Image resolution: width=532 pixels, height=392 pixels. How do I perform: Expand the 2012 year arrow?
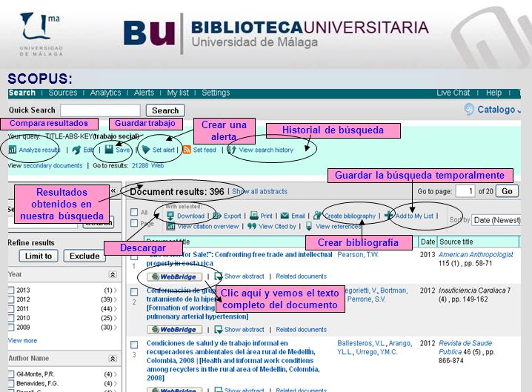116,299
